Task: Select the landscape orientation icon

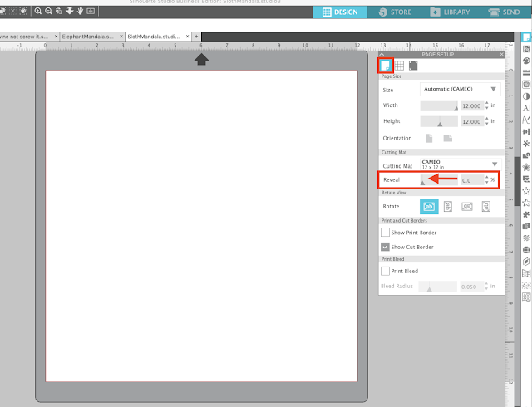Action: click(448, 138)
